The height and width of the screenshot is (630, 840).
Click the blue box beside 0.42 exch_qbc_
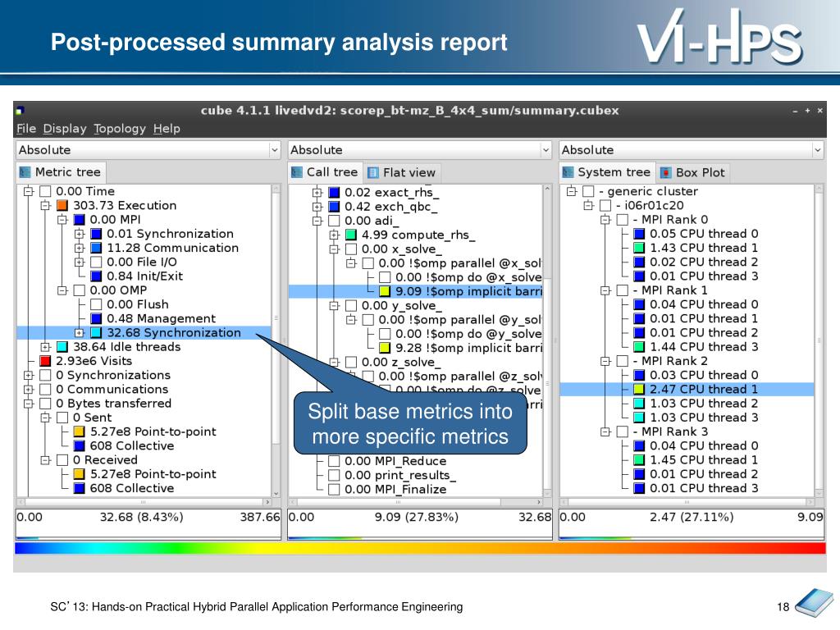(x=335, y=207)
